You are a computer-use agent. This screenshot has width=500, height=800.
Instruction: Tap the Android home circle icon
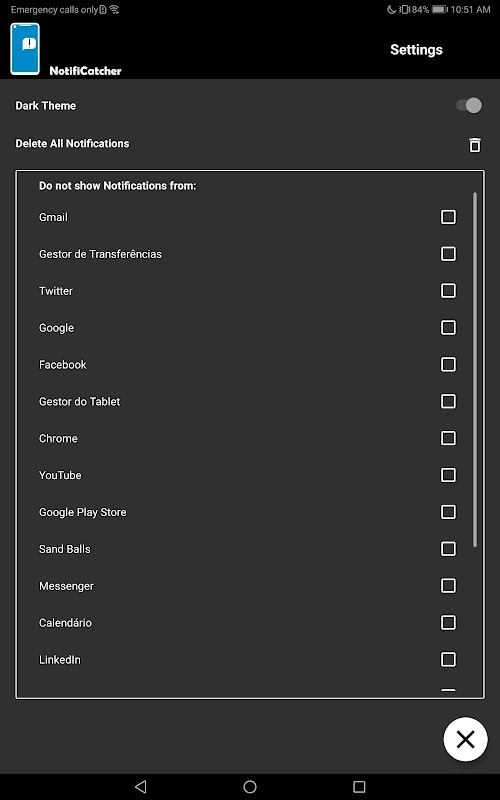(x=250, y=786)
